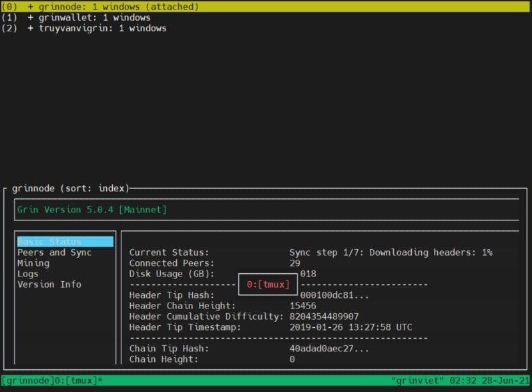Open Peers and Sync menu item
This screenshot has width=532, height=392.
coord(54,252)
